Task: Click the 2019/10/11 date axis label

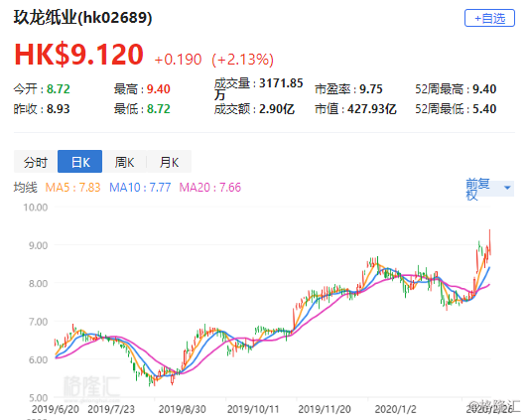Action: pos(253,409)
